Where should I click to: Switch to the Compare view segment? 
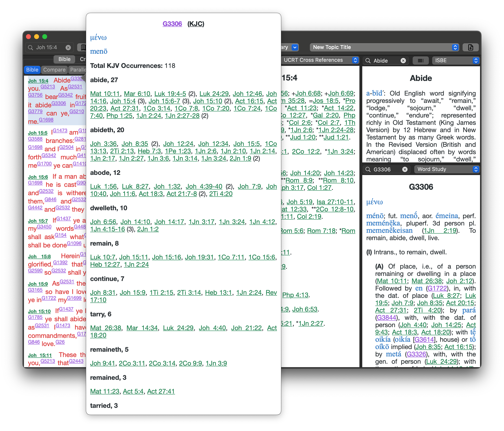(54, 70)
